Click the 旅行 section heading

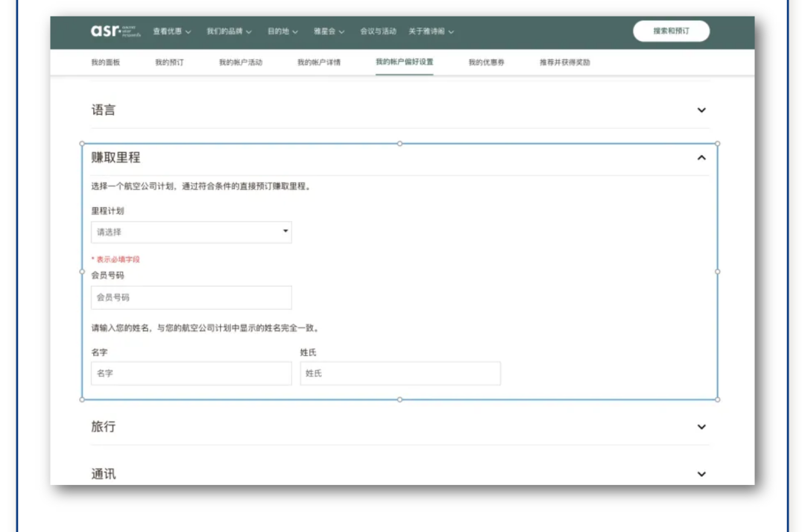pyautogui.click(x=103, y=426)
